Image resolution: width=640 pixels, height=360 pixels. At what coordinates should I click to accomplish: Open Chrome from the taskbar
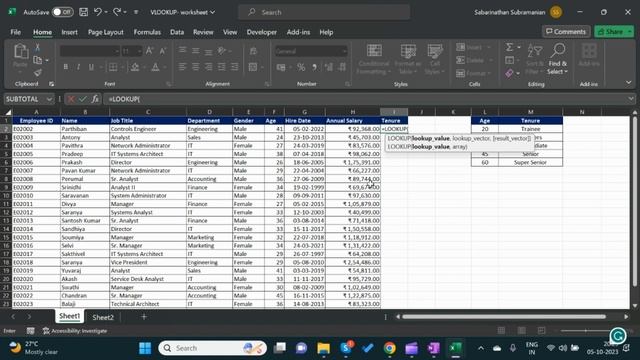pos(389,348)
